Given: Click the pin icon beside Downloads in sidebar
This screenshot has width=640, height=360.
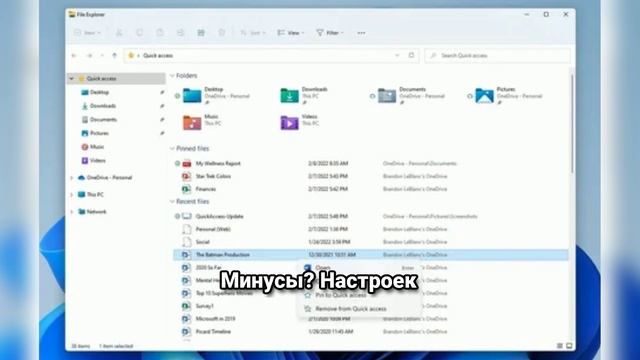Looking at the screenshot, I should tap(162, 106).
